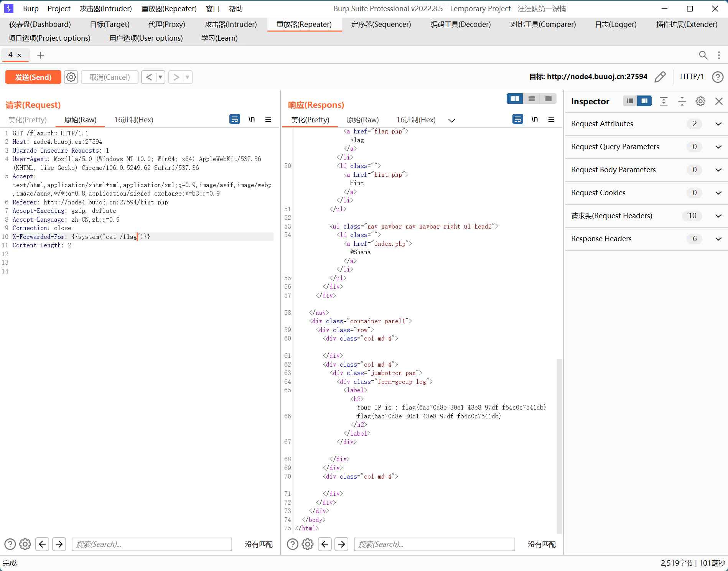Open response view tabs overflow chevron
This screenshot has height=571, width=728.
pyautogui.click(x=452, y=120)
